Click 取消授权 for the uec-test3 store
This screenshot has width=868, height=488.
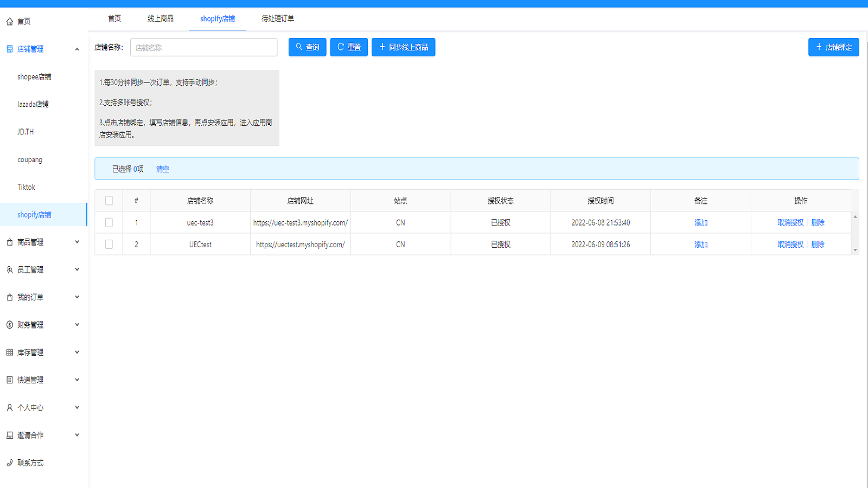(790, 223)
